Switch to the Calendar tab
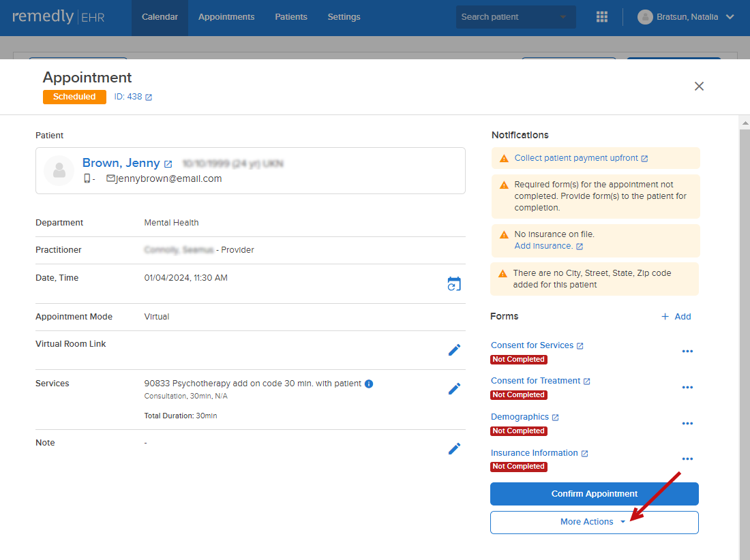This screenshot has width=750, height=560. coord(160,17)
